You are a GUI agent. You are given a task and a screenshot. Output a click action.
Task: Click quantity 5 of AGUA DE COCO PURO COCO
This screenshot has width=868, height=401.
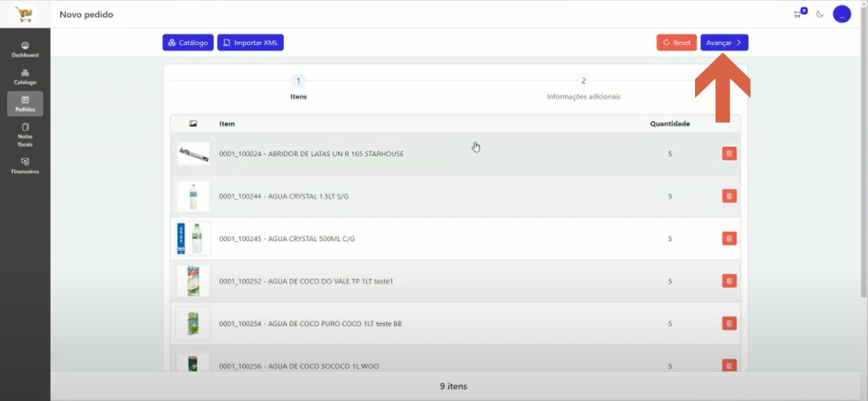670,324
